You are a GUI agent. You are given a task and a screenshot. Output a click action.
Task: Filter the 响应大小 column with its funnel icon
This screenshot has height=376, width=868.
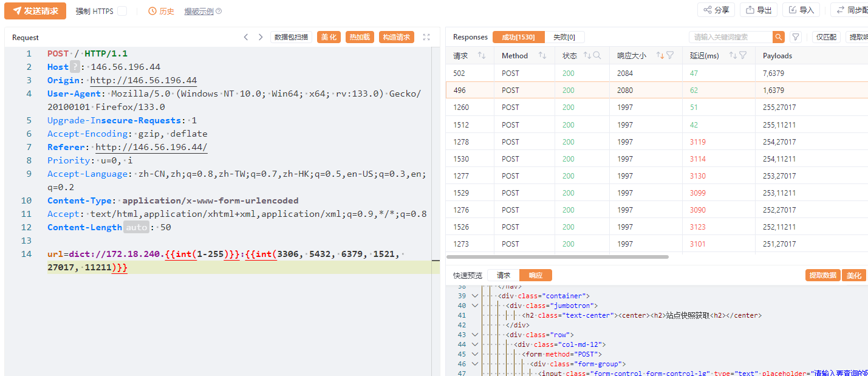pos(670,55)
